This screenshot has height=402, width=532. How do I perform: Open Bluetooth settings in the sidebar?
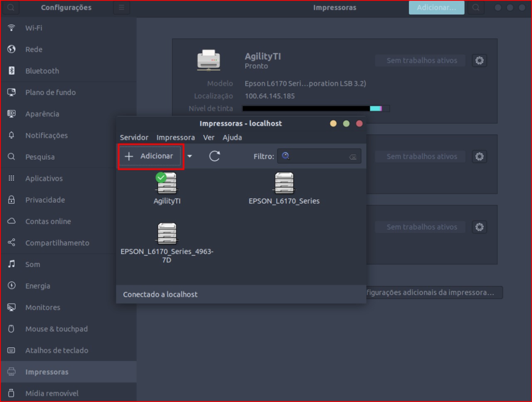click(42, 71)
